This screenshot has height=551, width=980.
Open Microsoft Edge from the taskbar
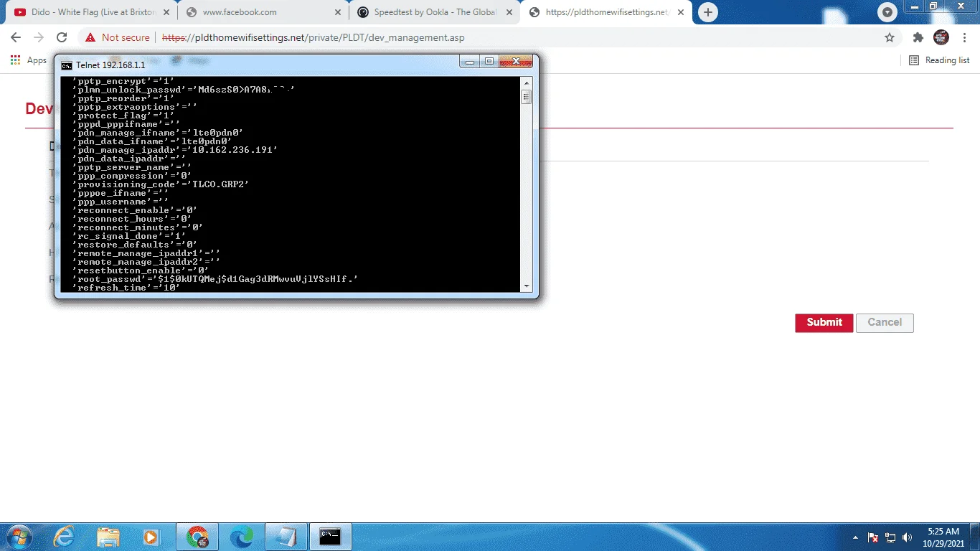coord(242,537)
